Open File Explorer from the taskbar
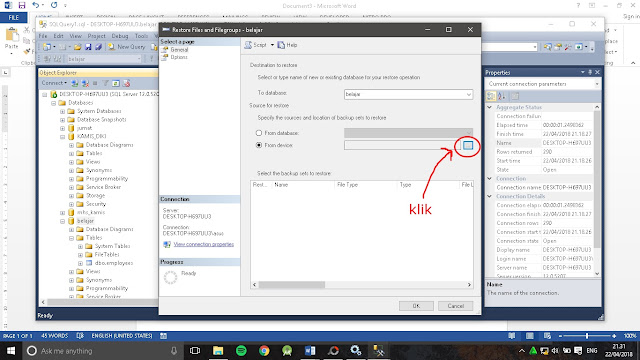Viewport: 640px width, 360px height. coord(218,351)
